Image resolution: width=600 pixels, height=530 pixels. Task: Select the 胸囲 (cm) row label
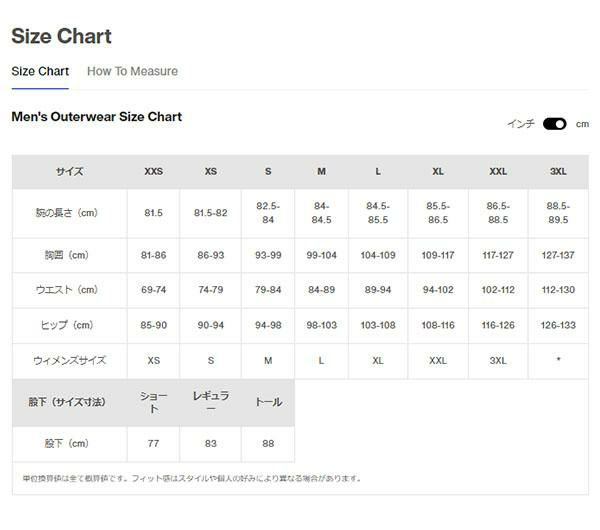[70, 255]
